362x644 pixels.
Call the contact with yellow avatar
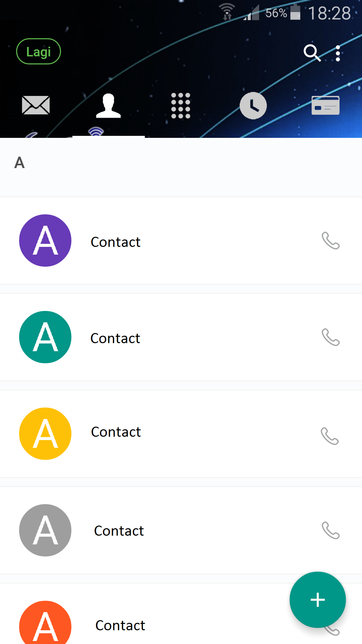coord(330,436)
